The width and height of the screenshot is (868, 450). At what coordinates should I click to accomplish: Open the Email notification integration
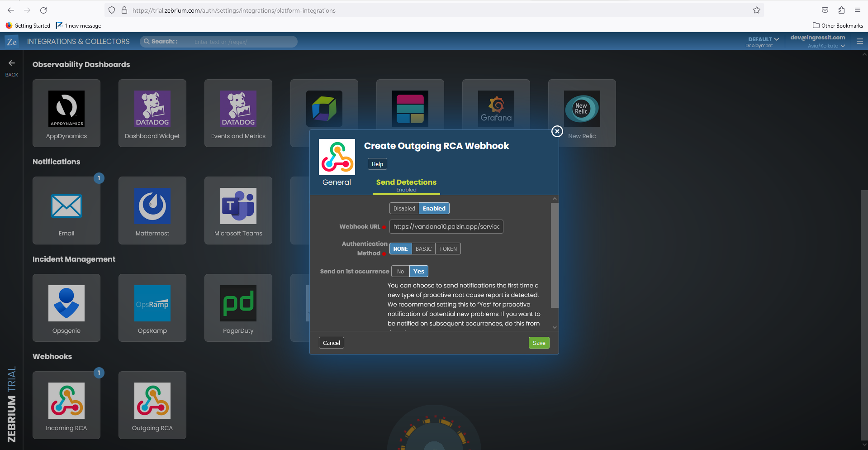66,211
